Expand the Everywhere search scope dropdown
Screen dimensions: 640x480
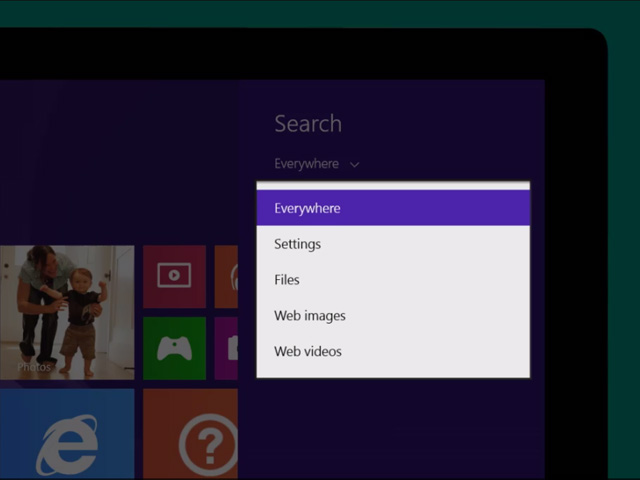317,164
